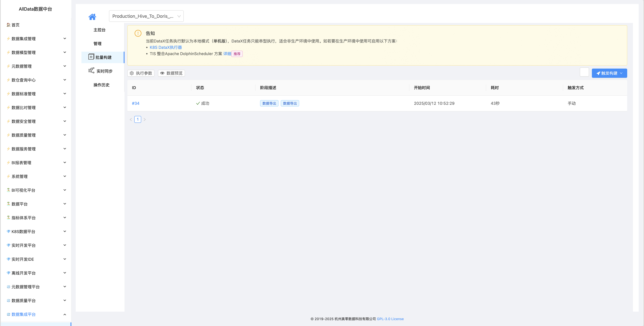Click the first 数据导出 stage tag

coord(269,103)
